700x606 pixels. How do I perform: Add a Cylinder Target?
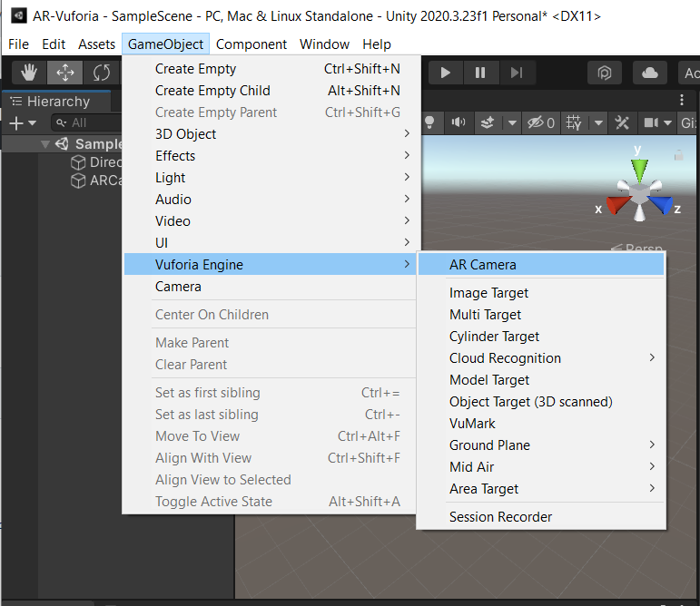tap(540, 337)
